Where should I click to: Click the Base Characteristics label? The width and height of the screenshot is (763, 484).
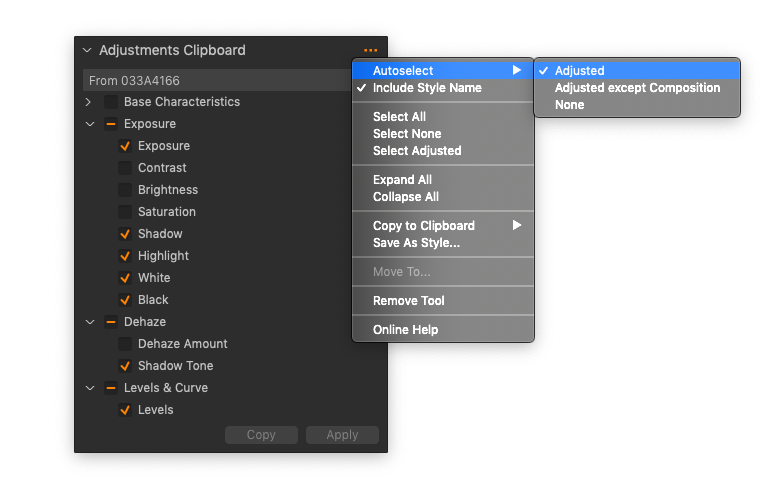[182, 102]
